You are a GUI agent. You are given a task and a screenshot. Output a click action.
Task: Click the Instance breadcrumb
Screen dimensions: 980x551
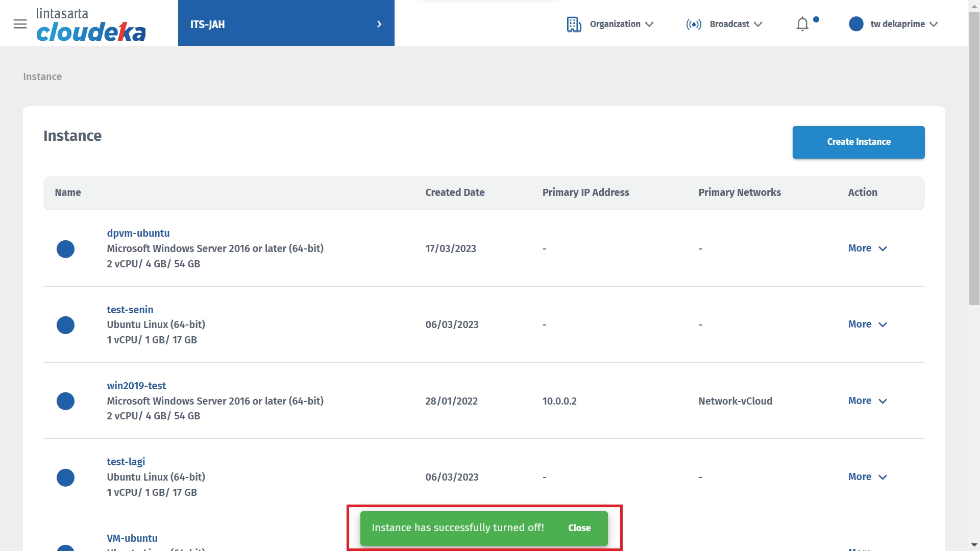[x=42, y=77]
